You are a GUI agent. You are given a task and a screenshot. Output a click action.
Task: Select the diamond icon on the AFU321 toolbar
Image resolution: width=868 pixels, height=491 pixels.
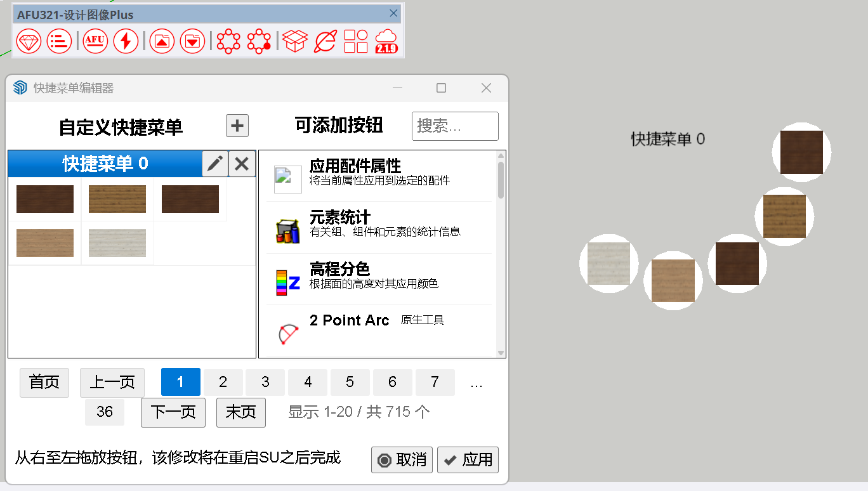click(x=29, y=41)
